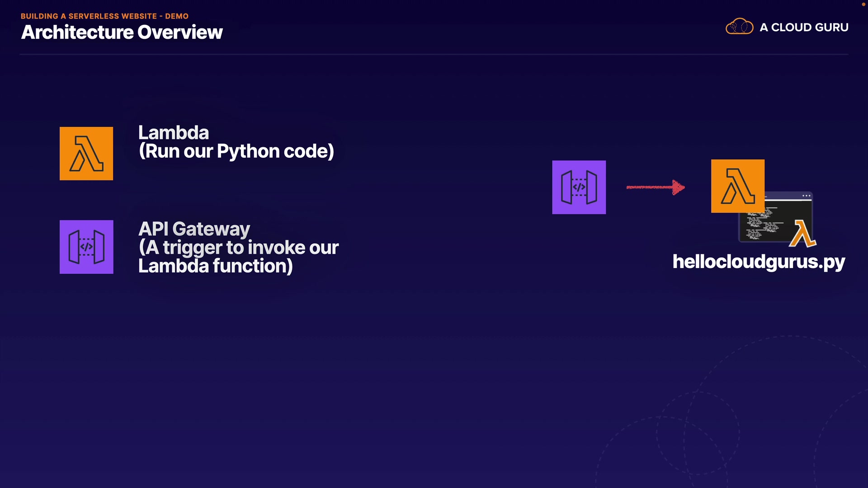The width and height of the screenshot is (868, 488).
Task: Click the red arrow between Gateway and Lambda
Action: 656,187
